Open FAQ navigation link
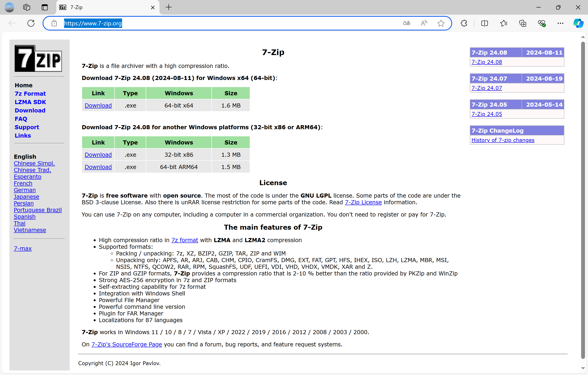 (21, 119)
